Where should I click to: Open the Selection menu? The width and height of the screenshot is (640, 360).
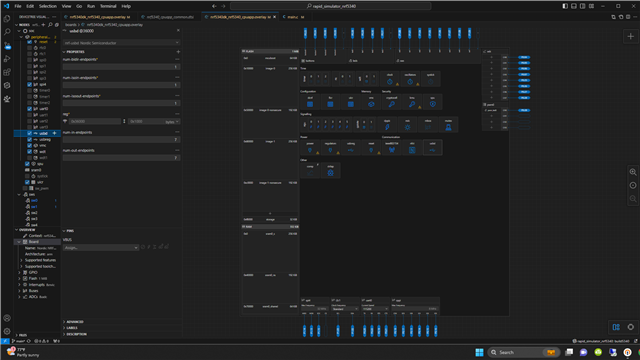click(x=48, y=6)
